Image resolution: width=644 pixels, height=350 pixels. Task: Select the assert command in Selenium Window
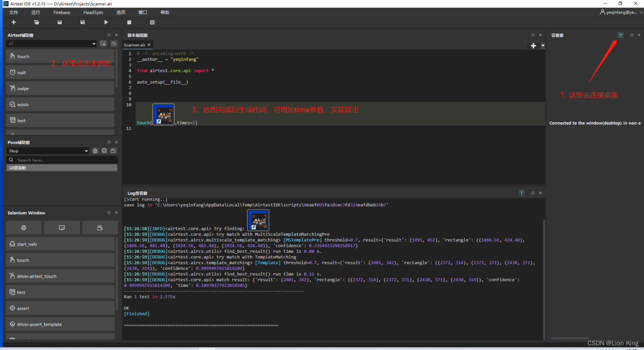click(60, 308)
